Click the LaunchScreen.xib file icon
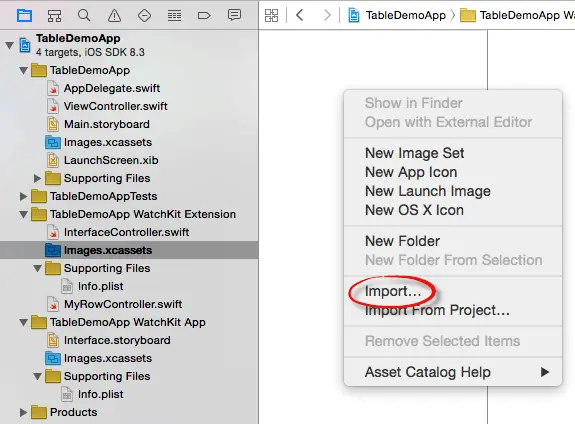Image resolution: width=575 pixels, height=424 pixels. (53, 160)
